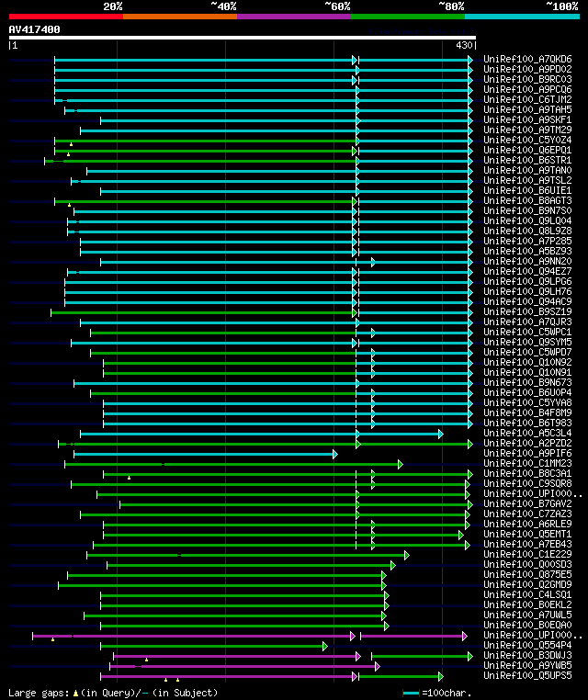Select hit label UniRef100_C1MM23
This screenshot has height=700, width=588.
click(527, 463)
